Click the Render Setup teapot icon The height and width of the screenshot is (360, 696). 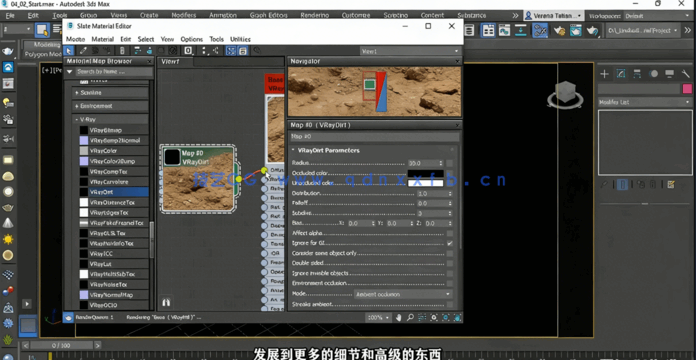click(x=559, y=30)
